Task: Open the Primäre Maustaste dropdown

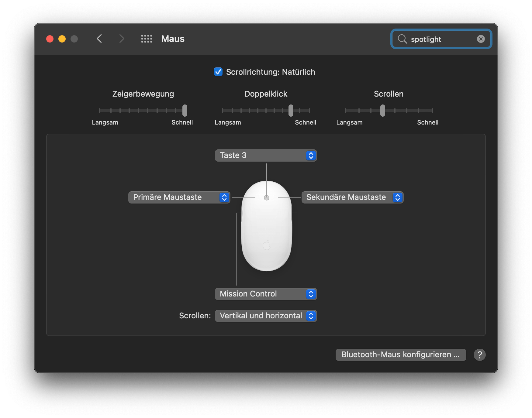Action: [x=179, y=197]
